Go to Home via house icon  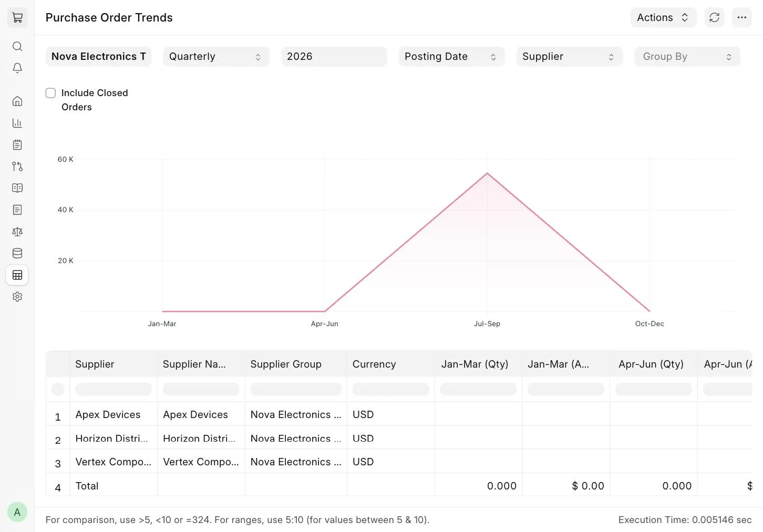(x=17, y=101)
